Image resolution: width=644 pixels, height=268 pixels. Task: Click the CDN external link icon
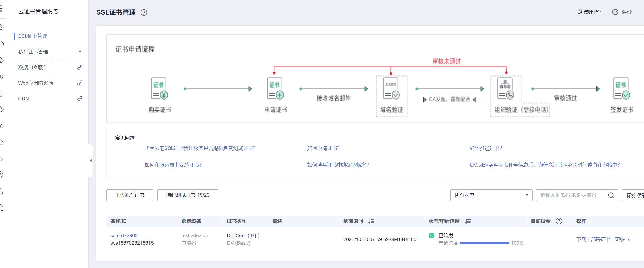(80, 98)
